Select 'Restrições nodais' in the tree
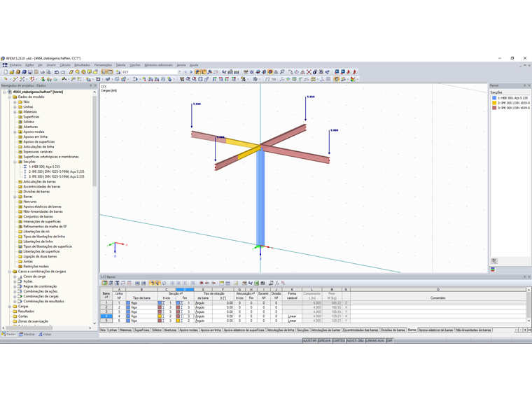 point(36,267)
